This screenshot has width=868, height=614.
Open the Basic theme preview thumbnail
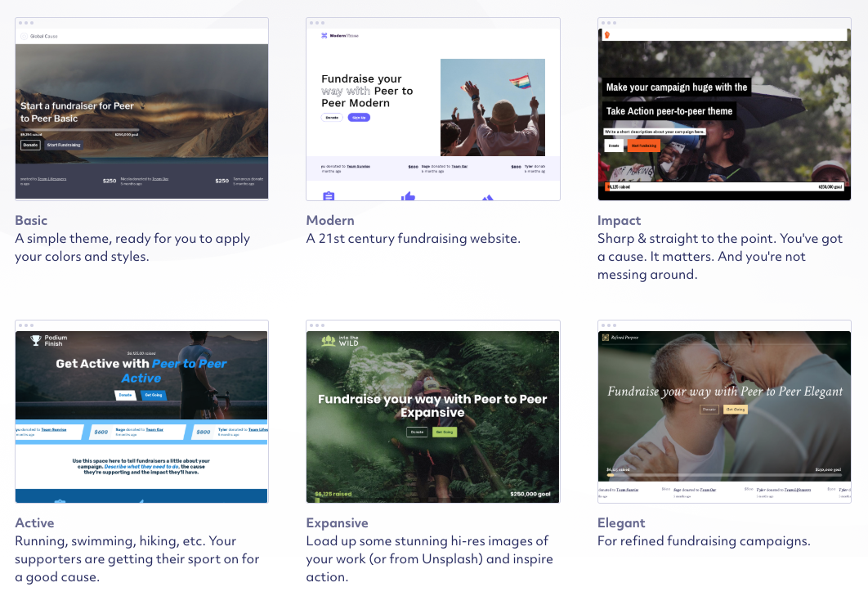coord(141,109)
